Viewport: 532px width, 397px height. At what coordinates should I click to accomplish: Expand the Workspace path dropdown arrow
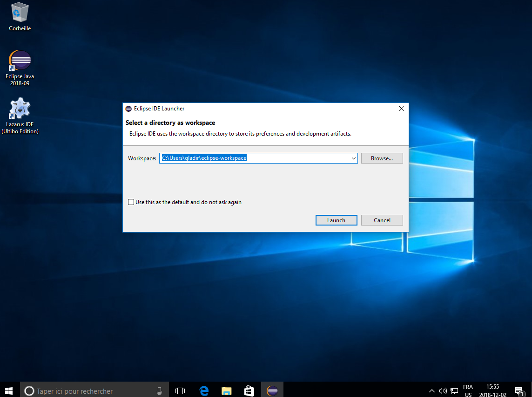tap(354, 158)
